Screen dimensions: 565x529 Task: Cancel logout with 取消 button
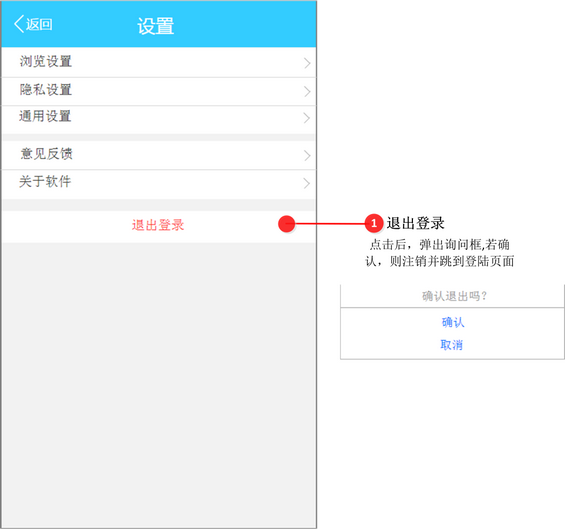click(x=451, y=345)
